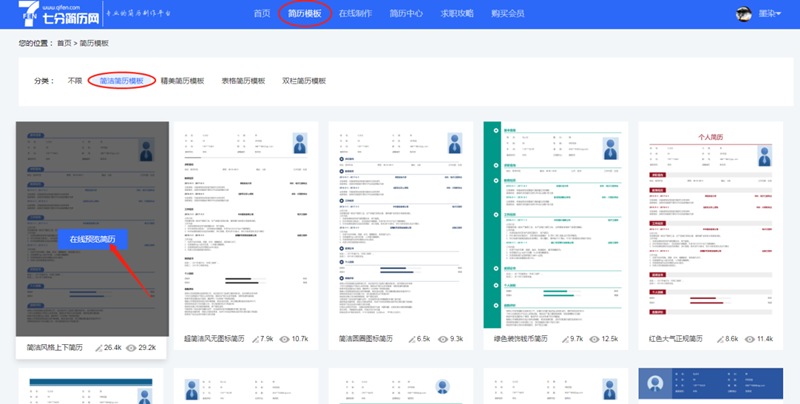Filter by 精美简历模板 category
This screenshot has height=404, width=800.
[x=183, y=81]
